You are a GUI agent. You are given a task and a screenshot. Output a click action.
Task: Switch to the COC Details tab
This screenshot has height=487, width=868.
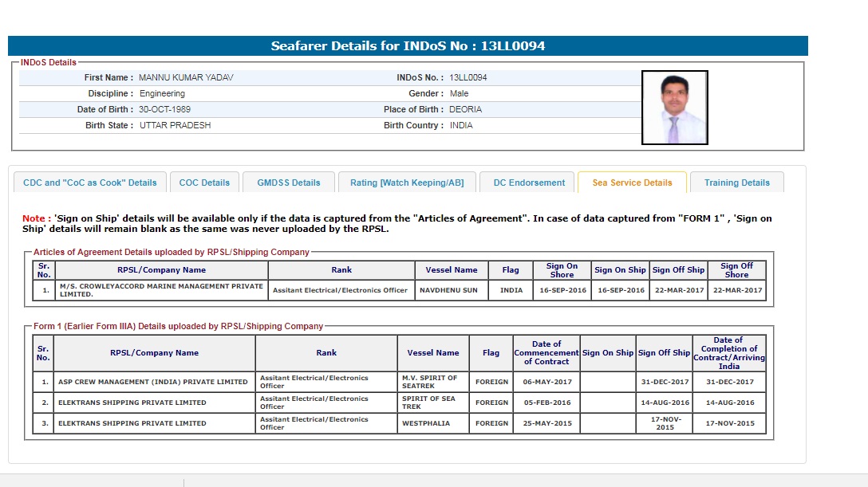click(x=204, y=183)
